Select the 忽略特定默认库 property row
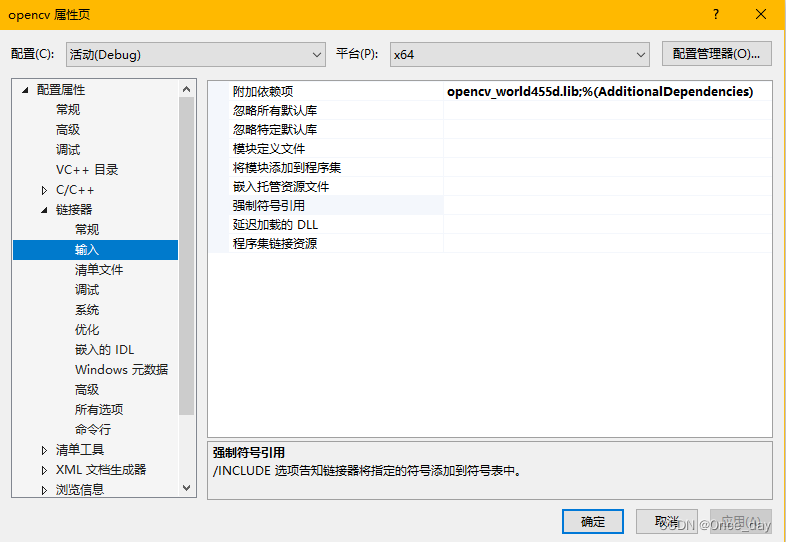The image size is (786, 542). 490,129
